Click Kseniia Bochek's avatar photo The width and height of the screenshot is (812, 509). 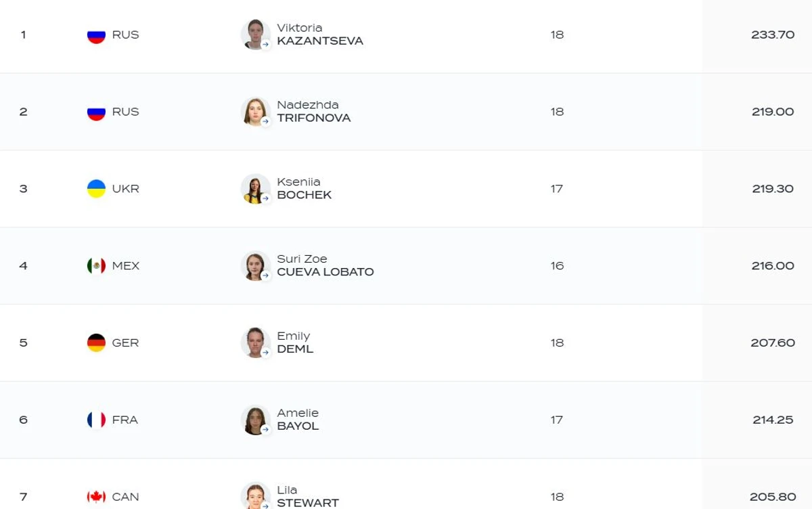tap(255, 188)
